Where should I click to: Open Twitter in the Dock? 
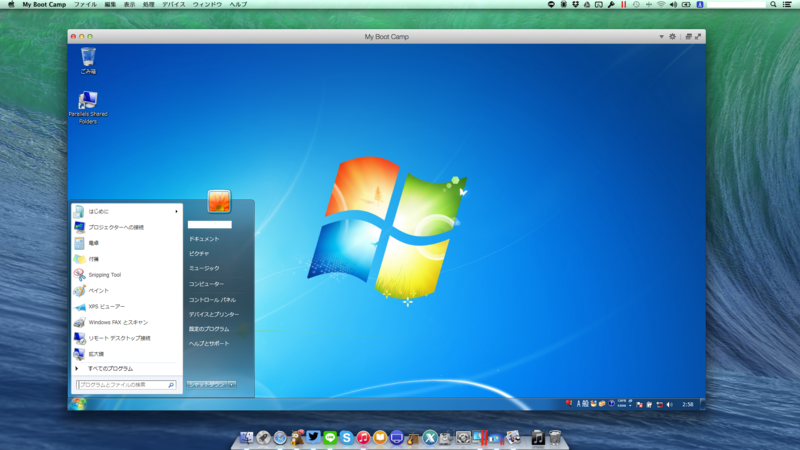pyautogui.click(x=313, y=437)
